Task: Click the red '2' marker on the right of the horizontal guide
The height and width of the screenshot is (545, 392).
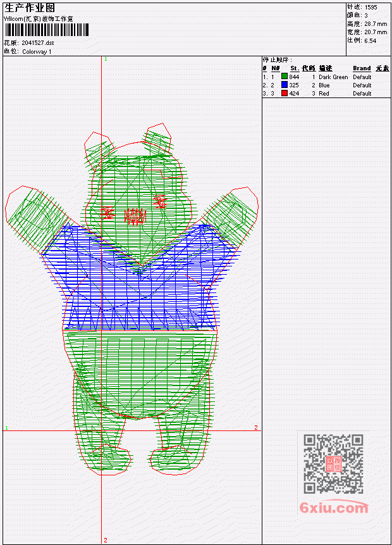Action: 256,427
